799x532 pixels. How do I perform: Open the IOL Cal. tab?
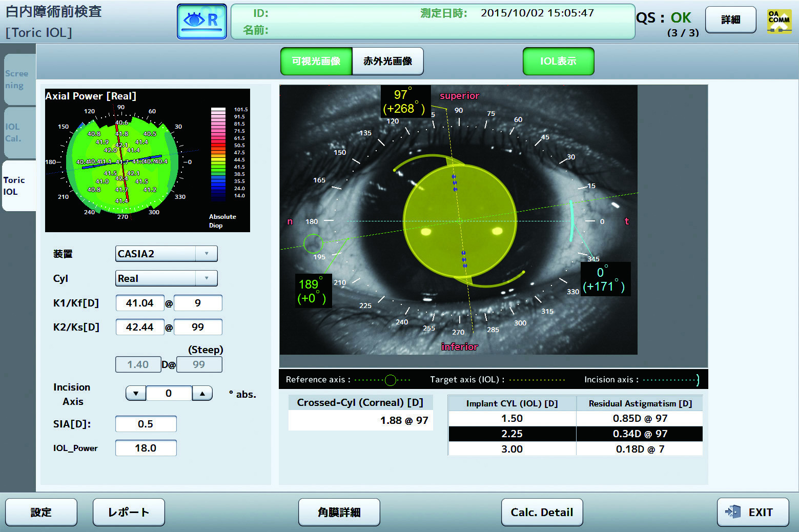[18, 133]
